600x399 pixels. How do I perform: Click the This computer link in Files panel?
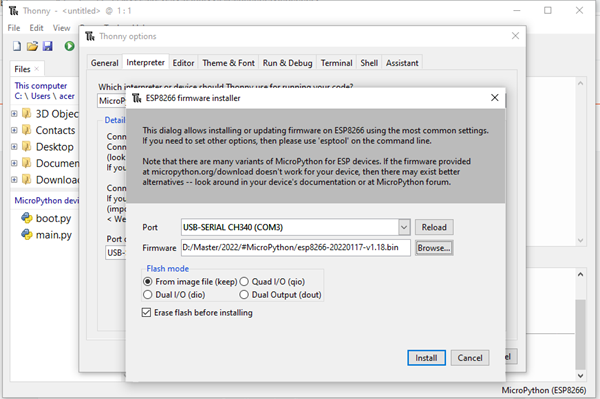(41, 86)
